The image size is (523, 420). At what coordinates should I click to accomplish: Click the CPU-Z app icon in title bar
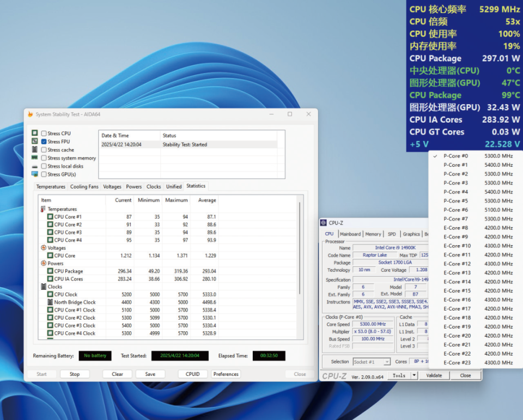coord(324,223)
